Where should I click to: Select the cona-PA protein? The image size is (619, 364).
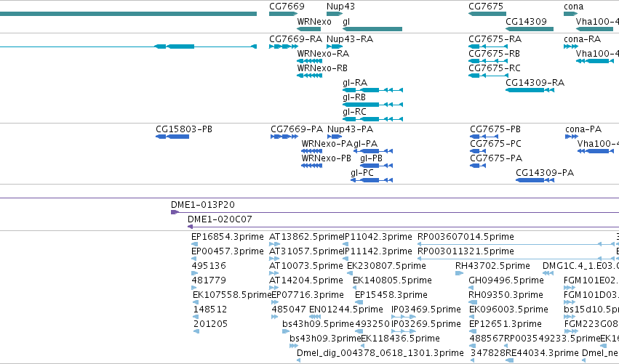(572, 137)
